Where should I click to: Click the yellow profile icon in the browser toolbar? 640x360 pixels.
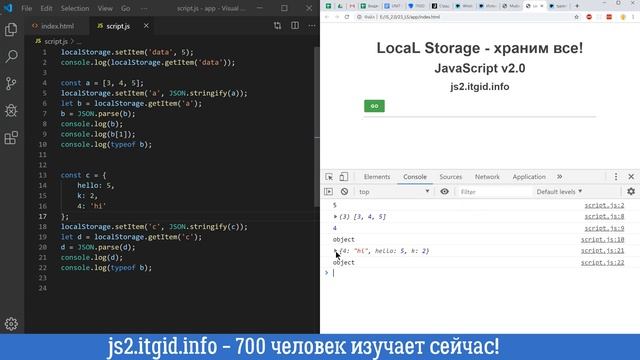click(622, 17)
